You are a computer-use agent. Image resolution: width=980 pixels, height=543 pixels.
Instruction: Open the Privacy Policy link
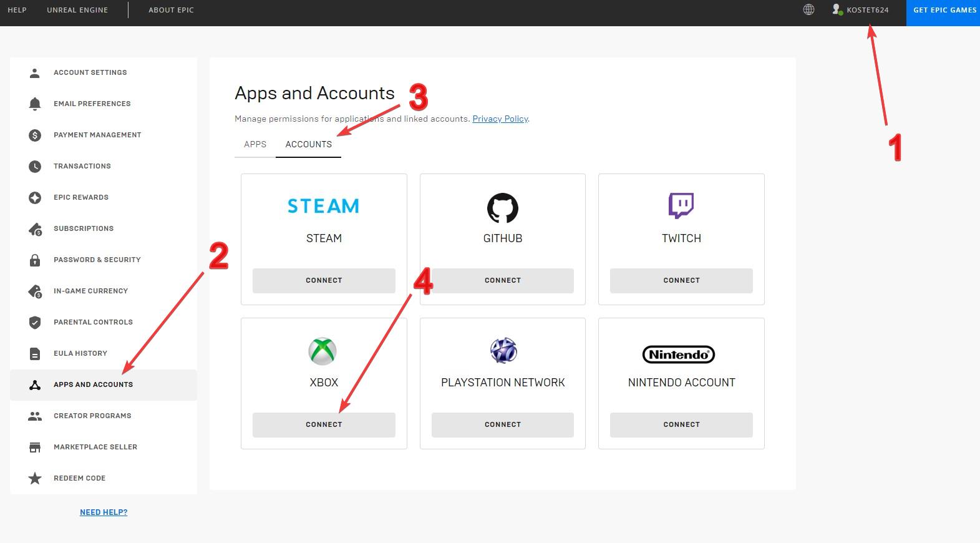tap(500, 119)
